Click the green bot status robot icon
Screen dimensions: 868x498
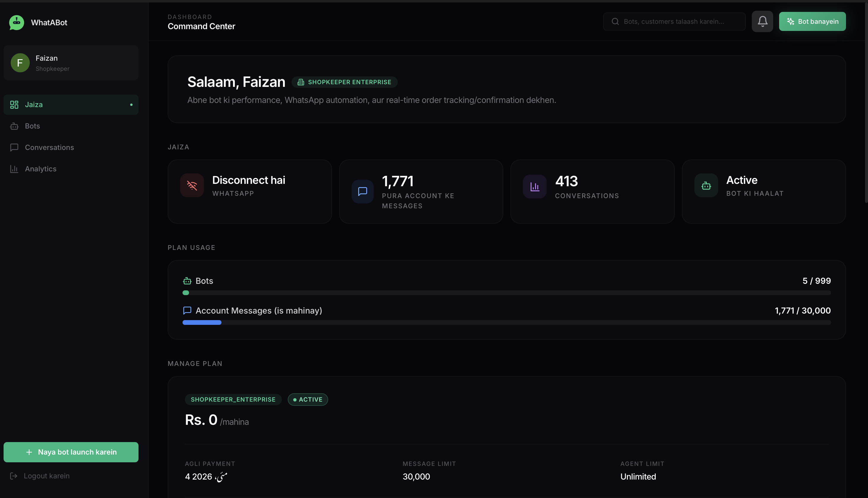click(x=706, y=185)
